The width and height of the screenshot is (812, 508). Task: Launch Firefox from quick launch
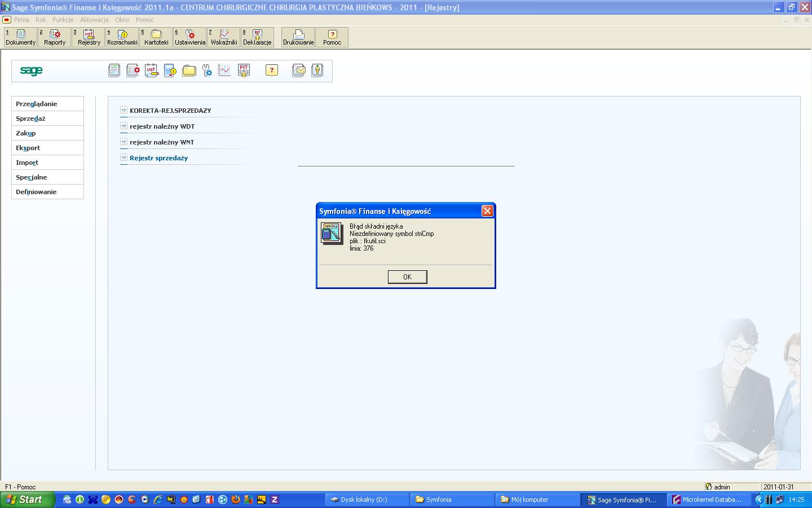235,500
